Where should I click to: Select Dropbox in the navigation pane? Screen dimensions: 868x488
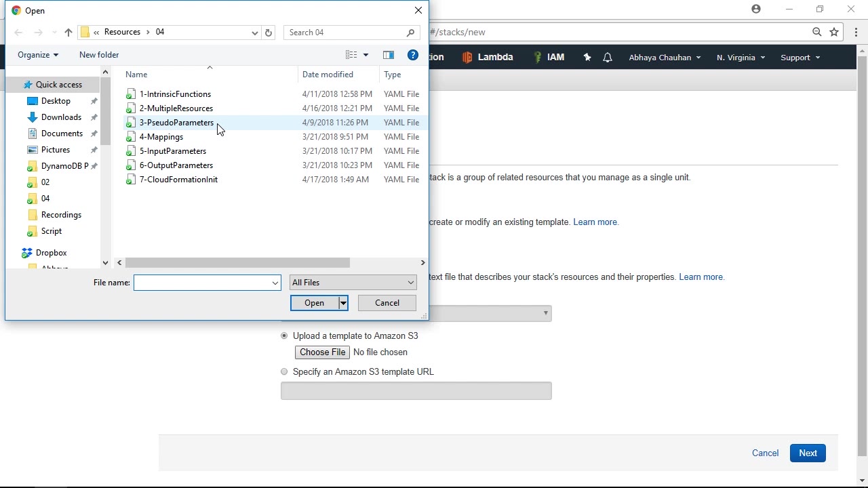[x=51, y=253]
